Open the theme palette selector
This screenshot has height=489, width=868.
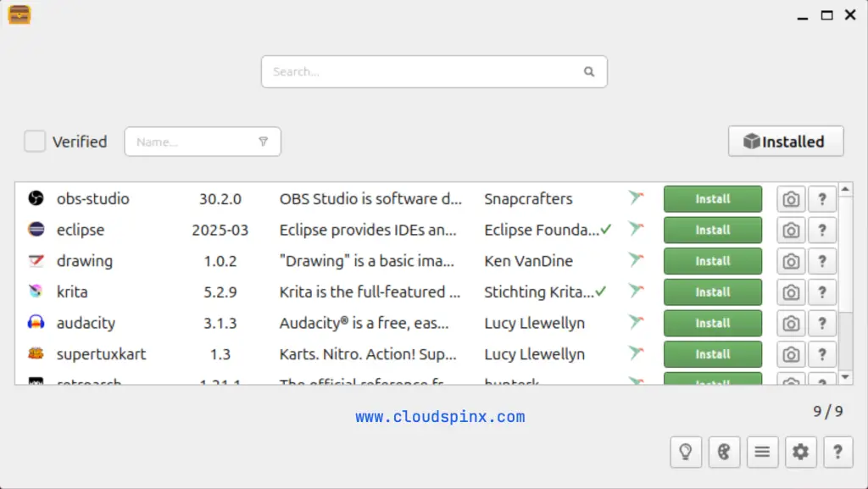click(x=724, y=452)
